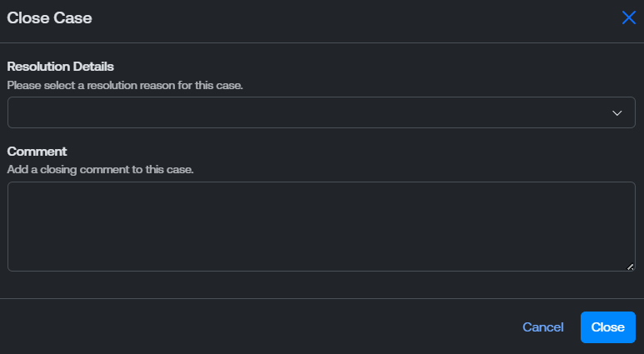Screen dimensions: 644x354
Task: Click the blue X in dialog header
Action: point(628,17)
